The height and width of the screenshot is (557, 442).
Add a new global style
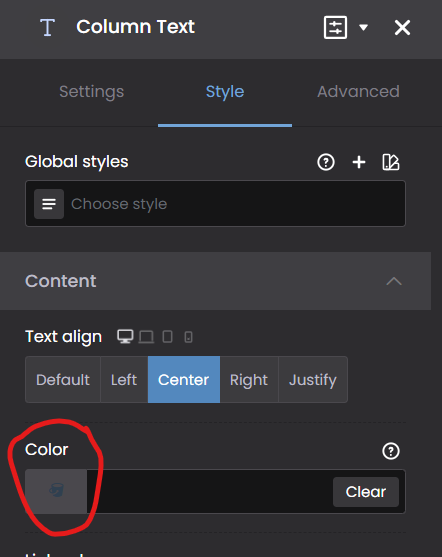tap(359, 162)
